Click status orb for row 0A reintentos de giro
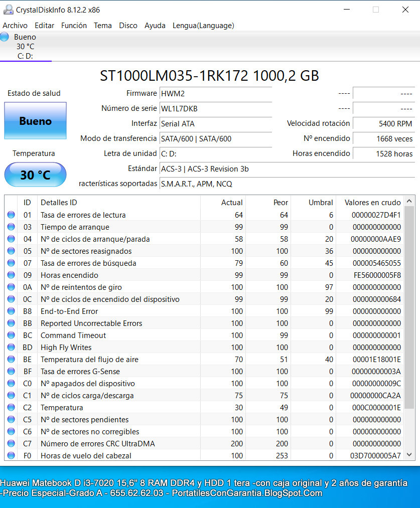The image size is (420, 508). [11, 286]
